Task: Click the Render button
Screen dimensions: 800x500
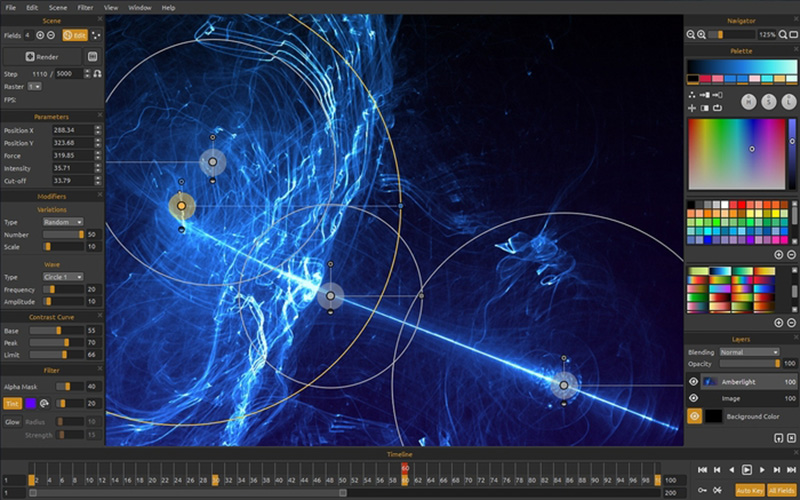Action: pos(42,57)
